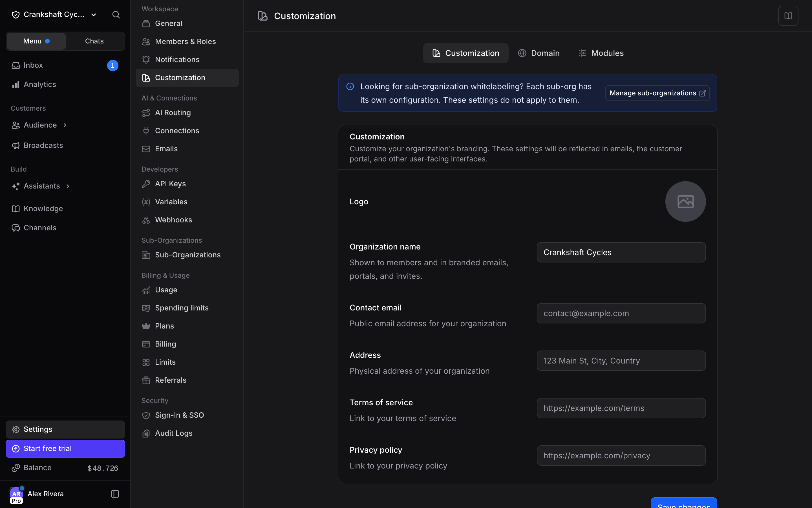Click the Start free trial button
Image resolution: width=812 pixels, height=508 pixels.
pyautogui.click(x=65, y=448)
